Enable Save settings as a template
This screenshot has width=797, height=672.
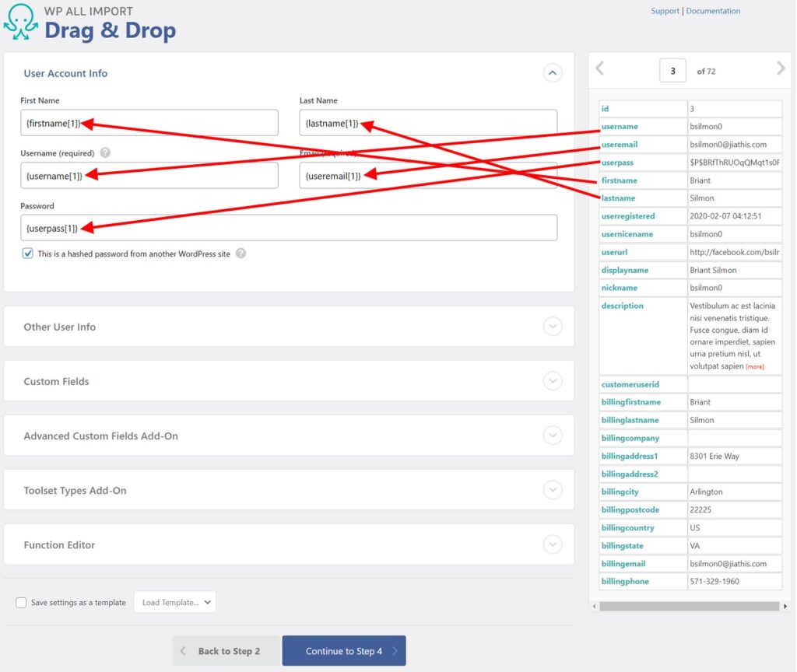(21, 603)
